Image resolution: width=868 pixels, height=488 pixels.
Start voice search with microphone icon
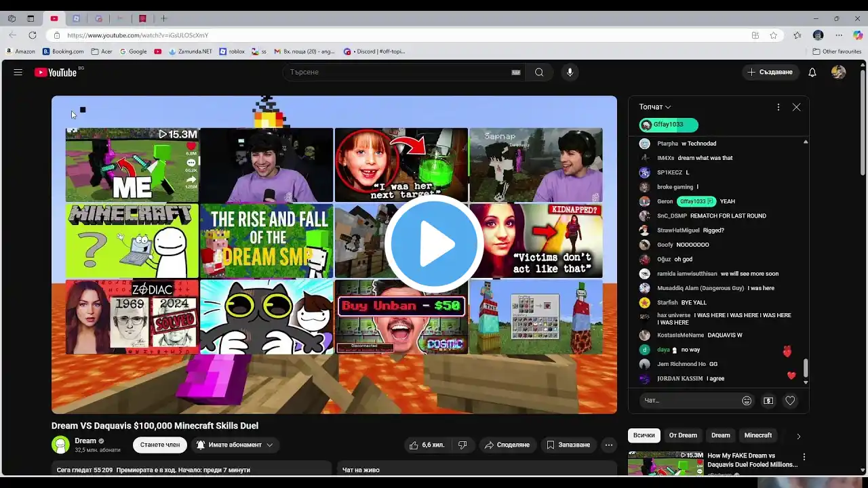tap(570, 72)
